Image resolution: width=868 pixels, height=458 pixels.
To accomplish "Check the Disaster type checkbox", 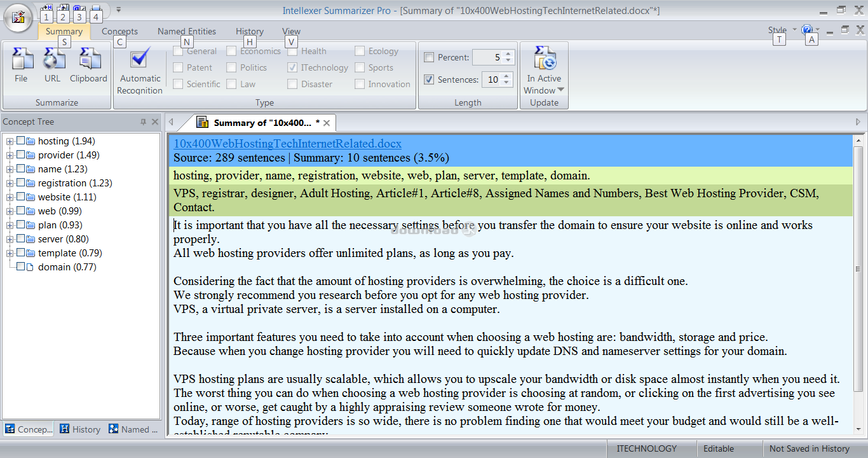I will point(292,84).
